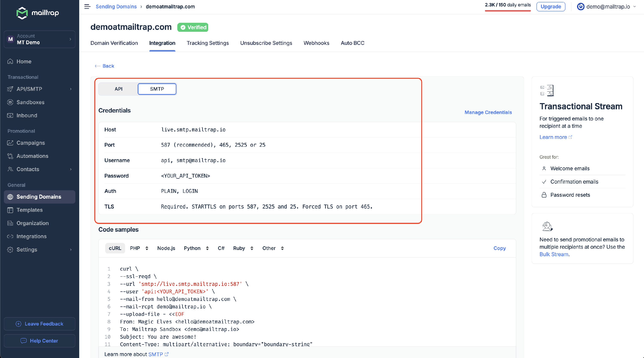
Task: Open the PHP code sample dropdown
Action: click(x=139, y=248)
